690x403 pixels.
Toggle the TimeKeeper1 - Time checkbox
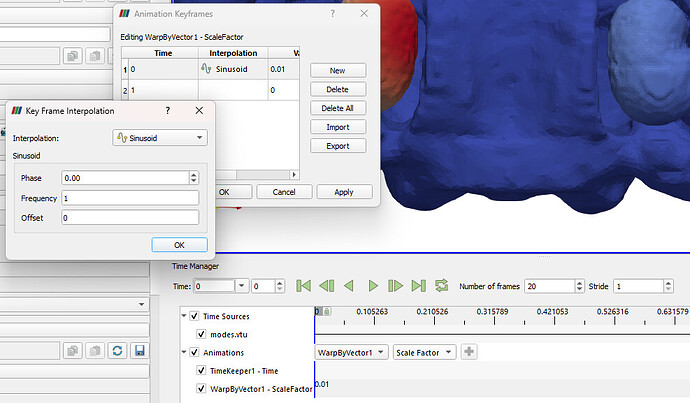click(x=201, y=370)
